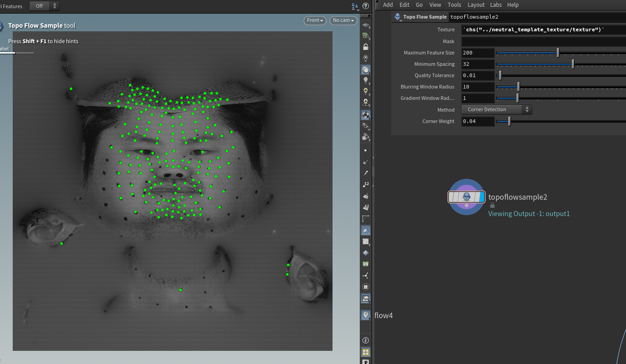626x364 pixels.
Task: Click the construction plane icon
Action: pos(366,35)
